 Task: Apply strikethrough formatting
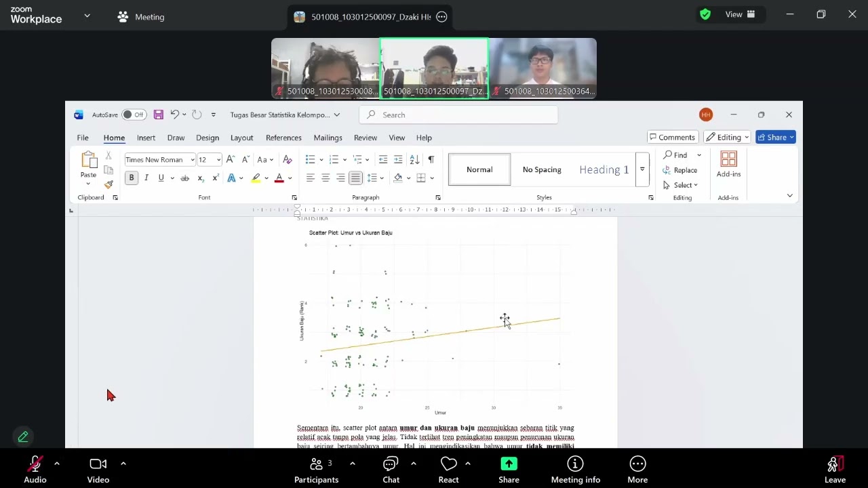pyautogui.click(x=184, y=178)
